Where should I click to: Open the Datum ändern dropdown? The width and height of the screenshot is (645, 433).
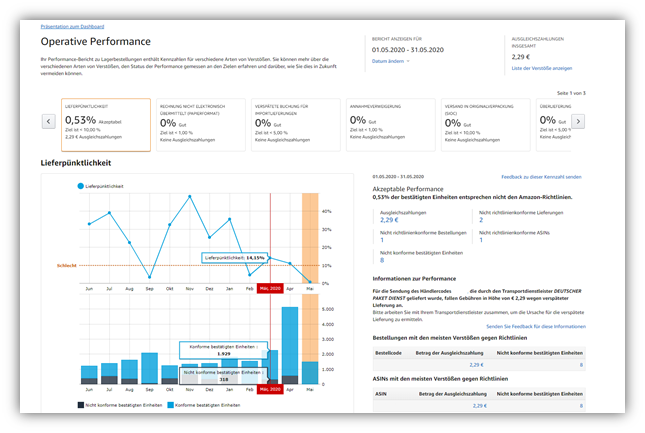tap(391, 61)
